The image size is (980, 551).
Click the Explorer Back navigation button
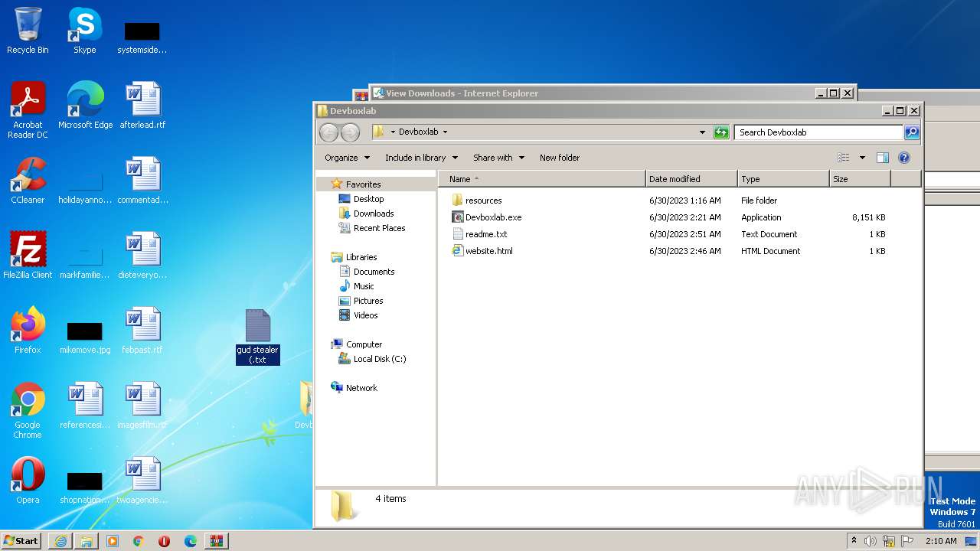tap(328, 132)
